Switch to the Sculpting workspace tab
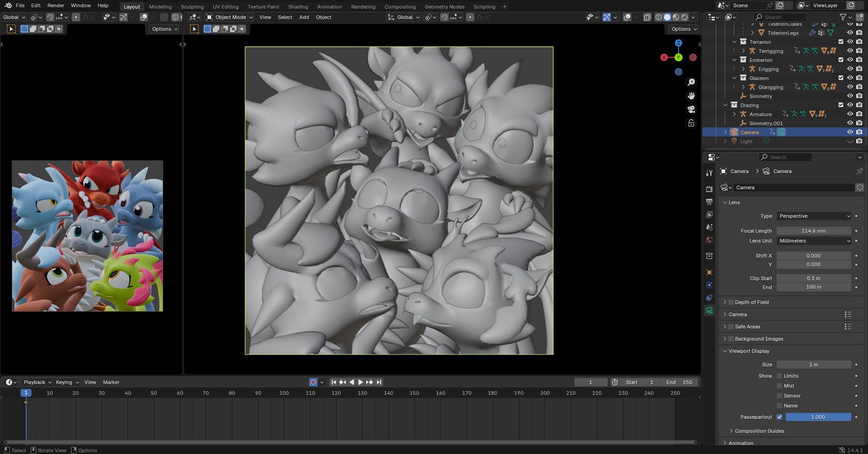This screenshot has width=868, height=454. 192,7
